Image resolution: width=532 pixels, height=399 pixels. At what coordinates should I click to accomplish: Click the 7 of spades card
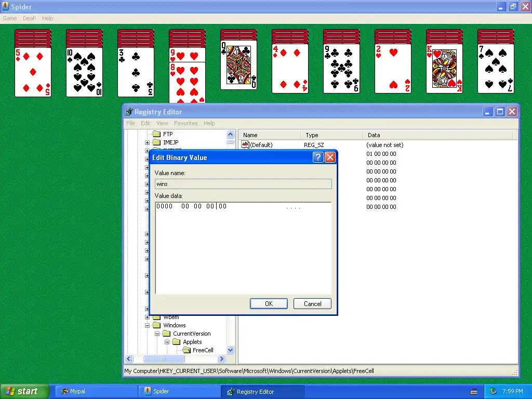point(496,69)
